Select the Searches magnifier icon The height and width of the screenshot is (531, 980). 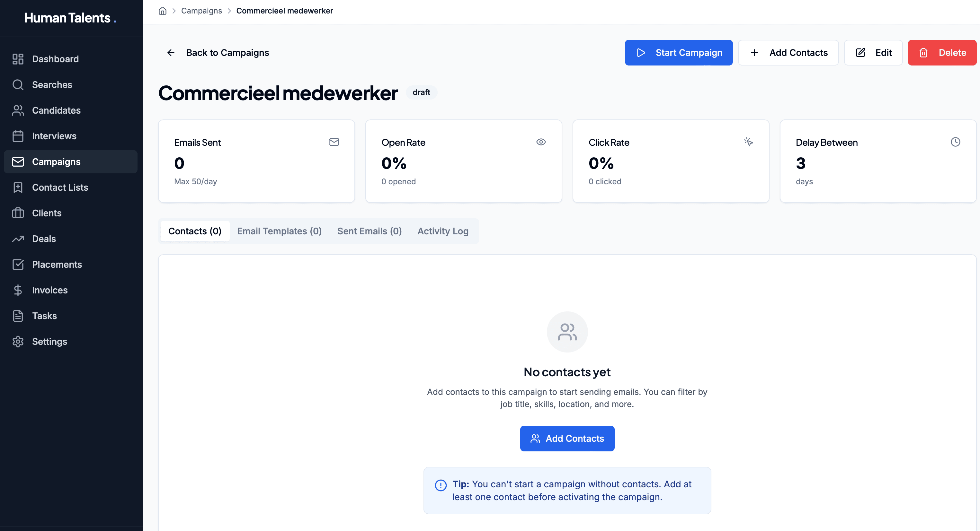point(18,84)
